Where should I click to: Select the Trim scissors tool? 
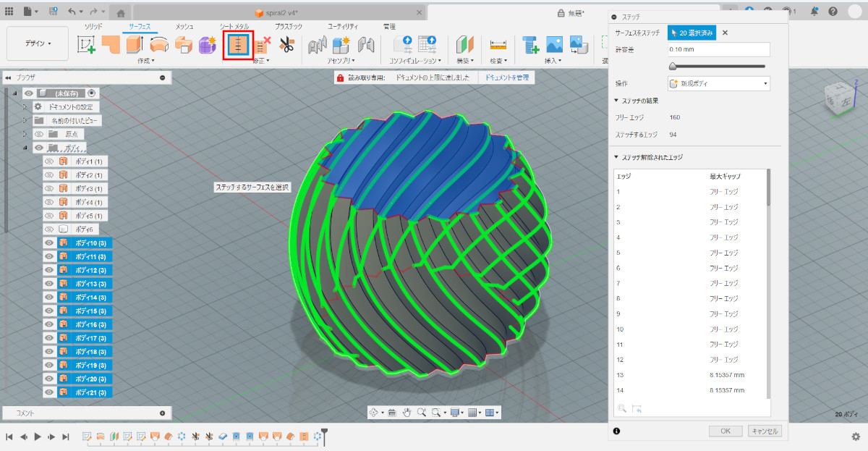[287, 45]
